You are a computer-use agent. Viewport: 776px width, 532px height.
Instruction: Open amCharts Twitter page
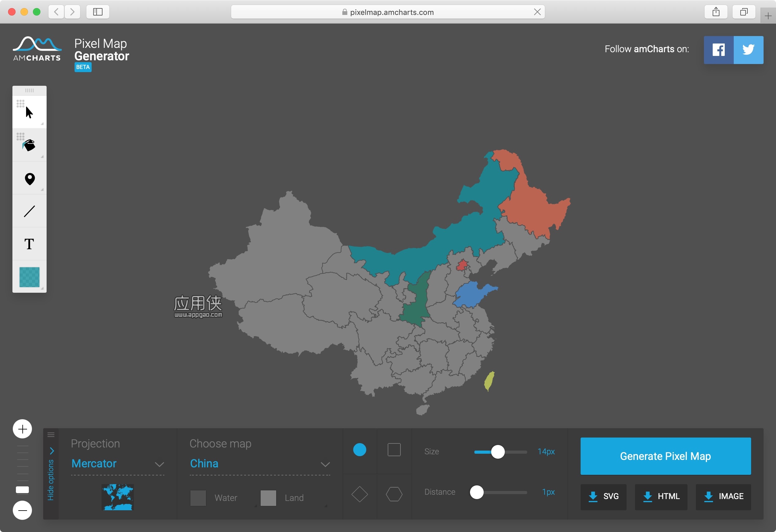(748, 50)
